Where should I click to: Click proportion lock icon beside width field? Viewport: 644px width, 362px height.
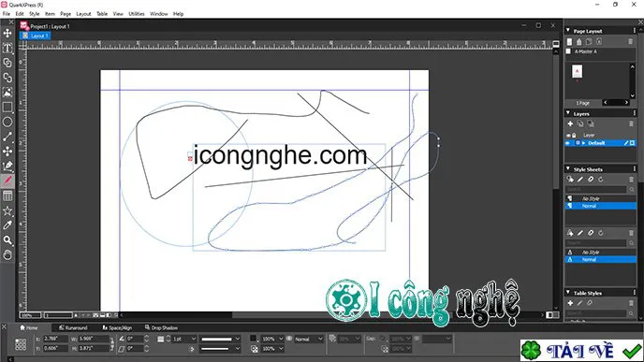click(x=111, y=344)
